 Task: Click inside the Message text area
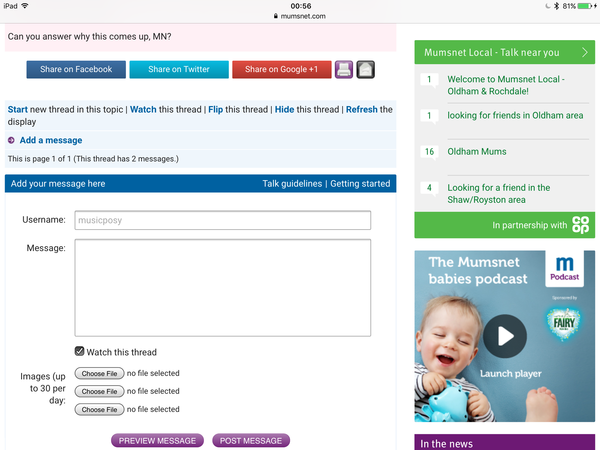(x=223, y=288)
